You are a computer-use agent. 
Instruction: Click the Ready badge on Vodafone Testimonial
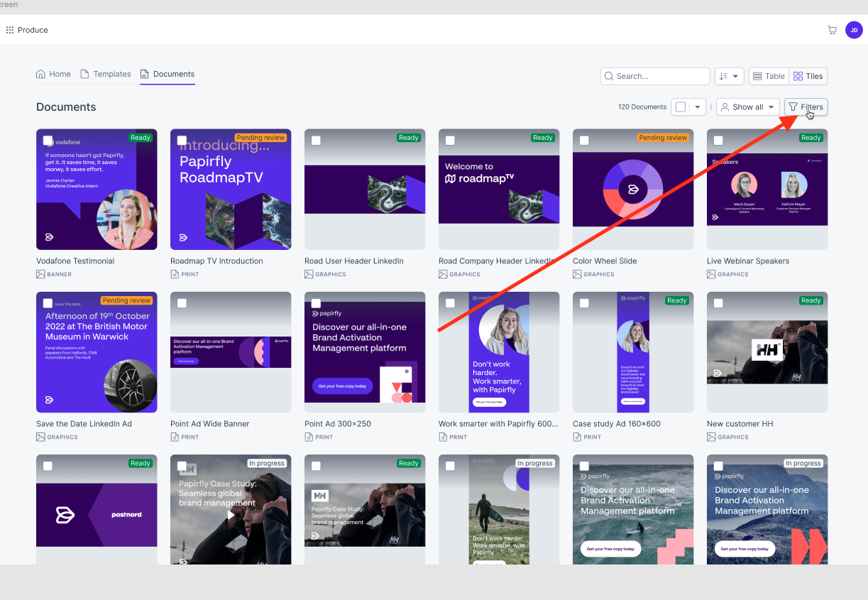pos(141,138)
